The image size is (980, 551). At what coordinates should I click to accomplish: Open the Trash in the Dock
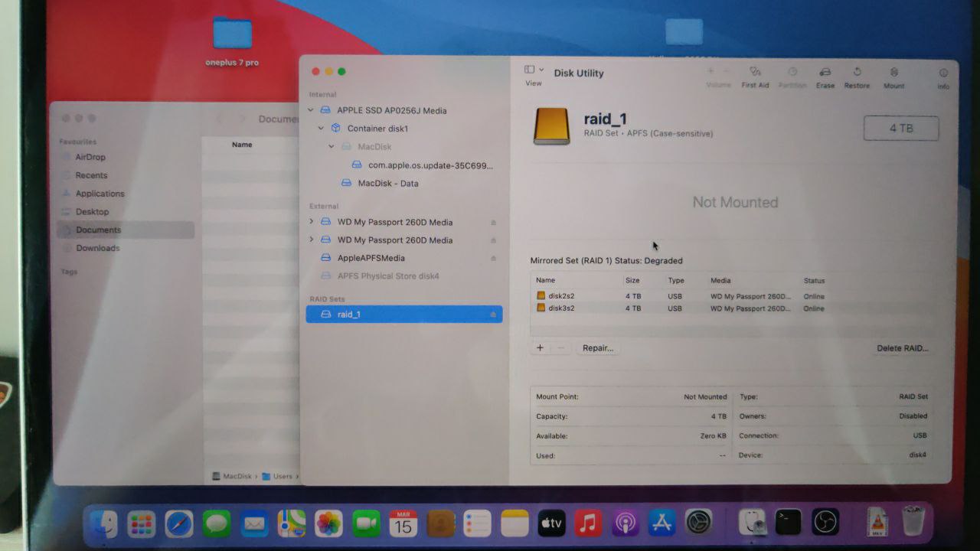[913, 521]
